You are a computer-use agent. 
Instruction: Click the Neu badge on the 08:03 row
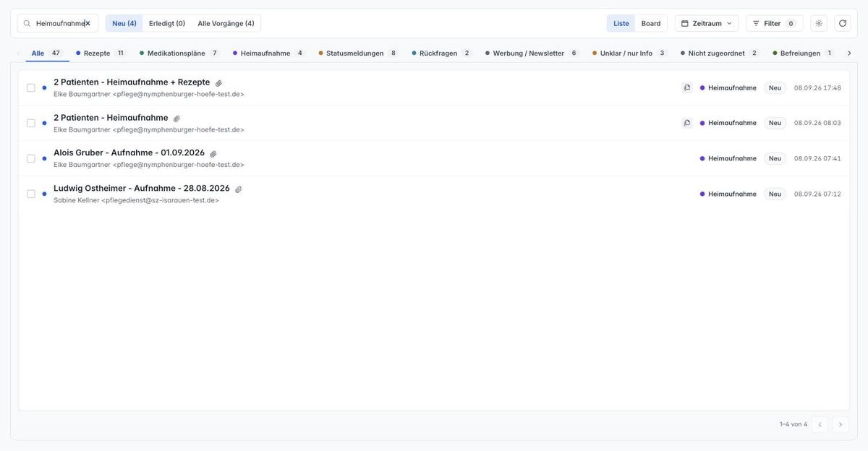point(775,123)
